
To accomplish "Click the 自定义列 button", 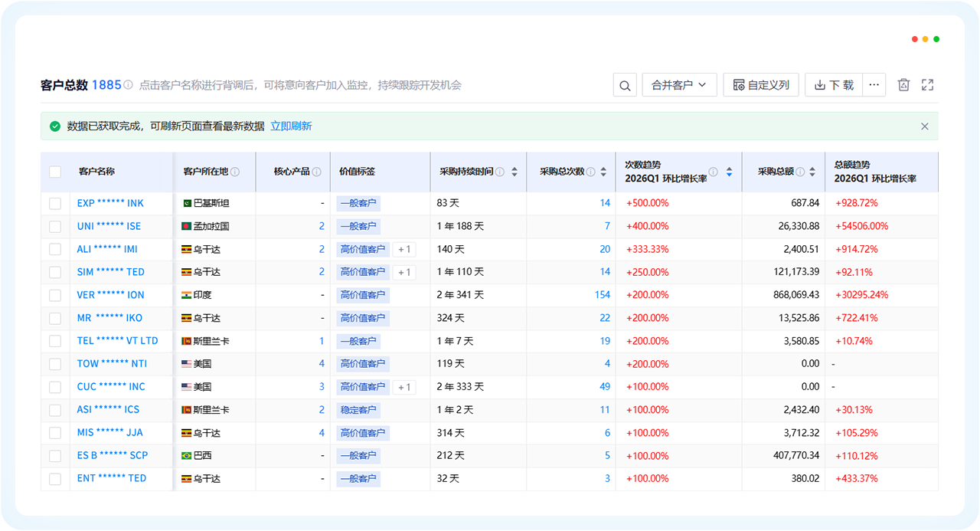I will tap(761, 85).
